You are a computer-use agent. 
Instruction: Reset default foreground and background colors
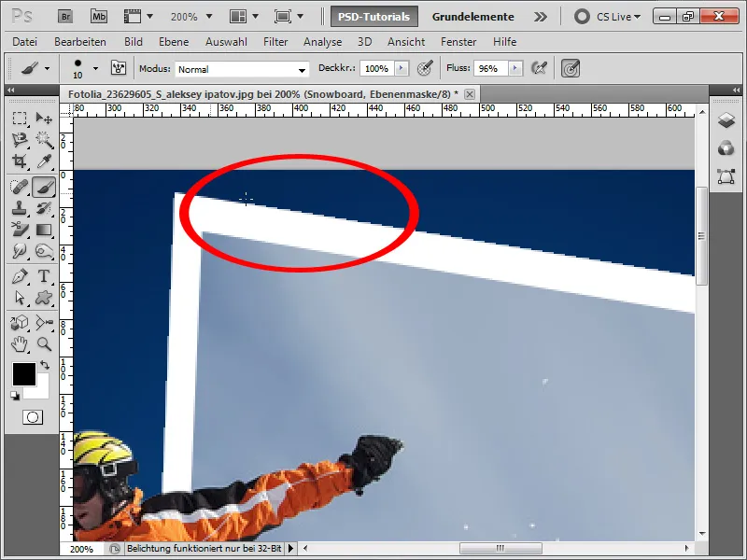[x=15, y=395]
